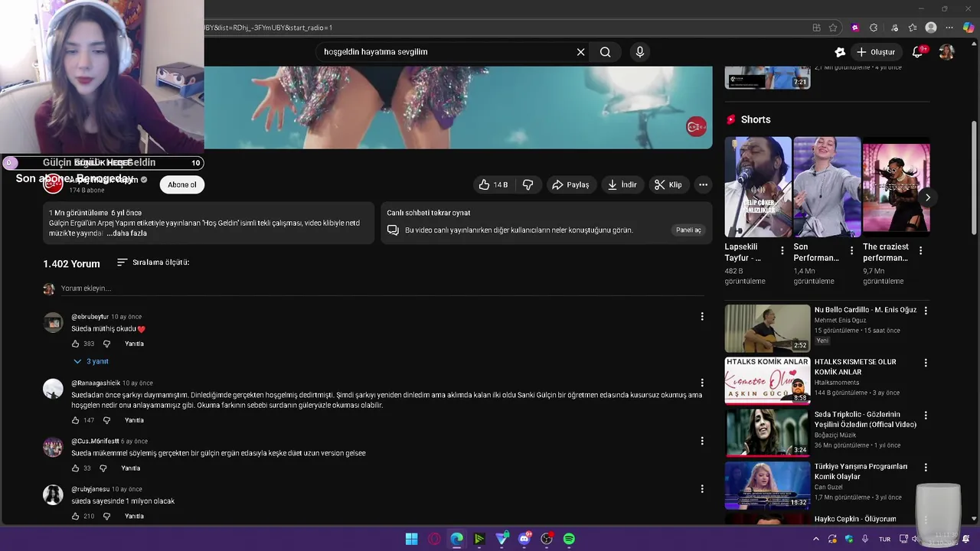Like the @rubyjanesu comment

click(x=75, y=517)
